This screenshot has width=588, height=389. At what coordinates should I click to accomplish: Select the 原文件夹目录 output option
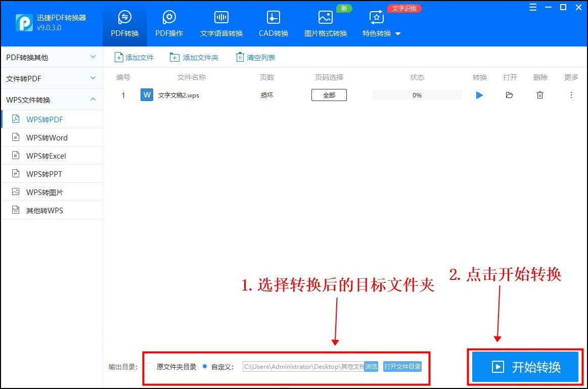coord(151,367)
